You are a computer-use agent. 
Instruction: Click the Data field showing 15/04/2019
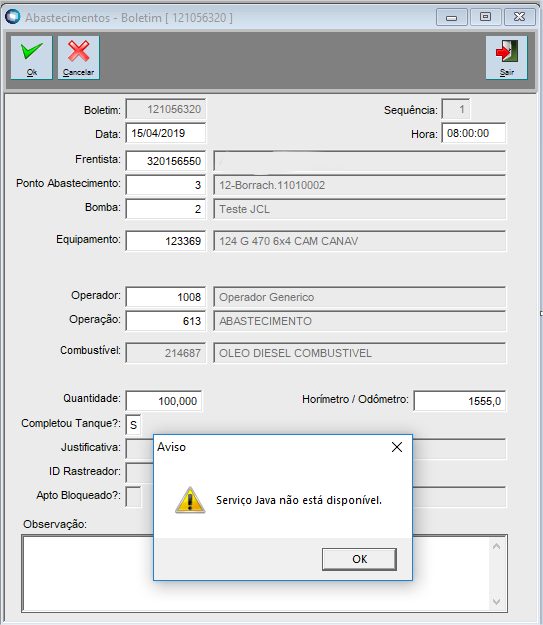(165, 133)
